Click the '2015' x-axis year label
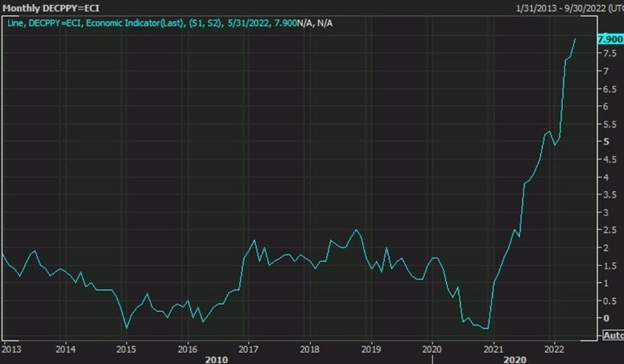 (126, 349)
